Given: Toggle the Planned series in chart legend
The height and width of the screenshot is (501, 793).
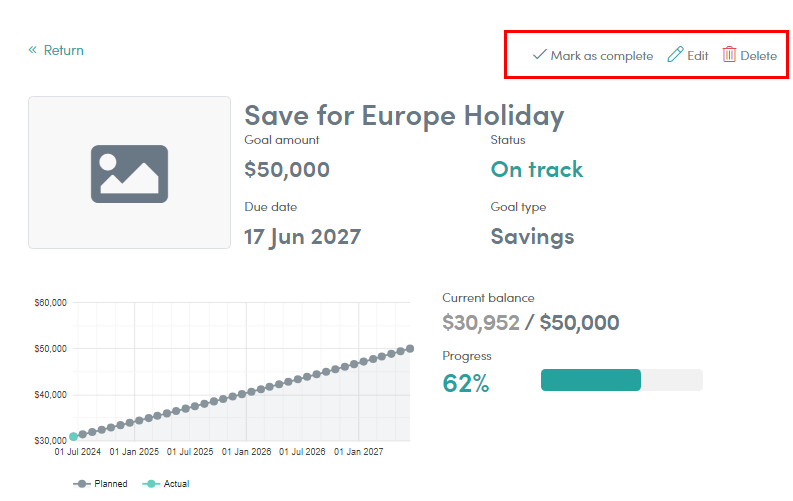Looking at the screenshot, I should tap(101, 484).
